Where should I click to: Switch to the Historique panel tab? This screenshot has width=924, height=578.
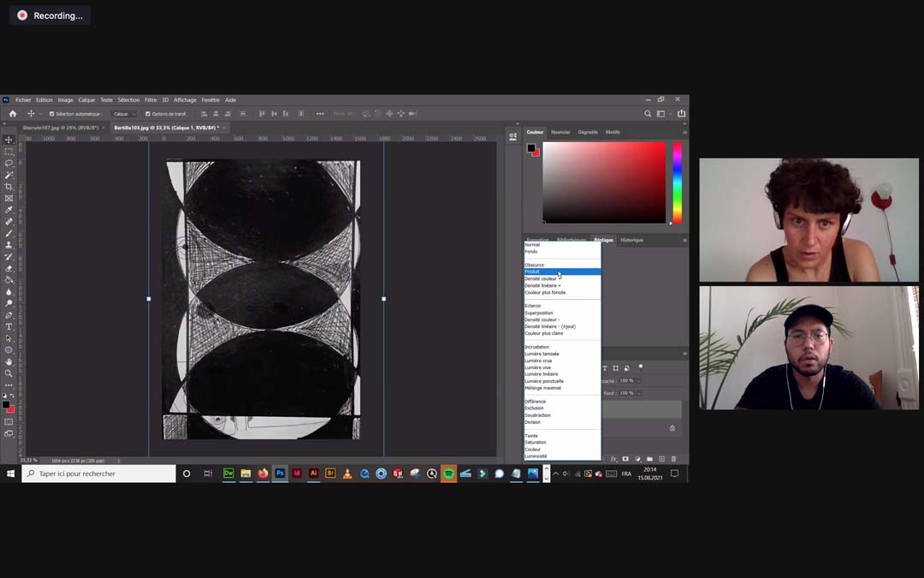point(631,240)
